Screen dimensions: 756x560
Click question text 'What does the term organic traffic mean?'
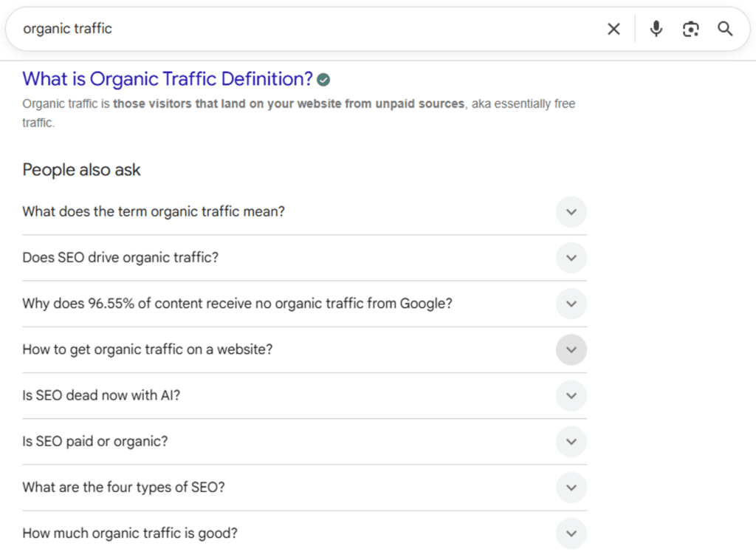[154, 212]
